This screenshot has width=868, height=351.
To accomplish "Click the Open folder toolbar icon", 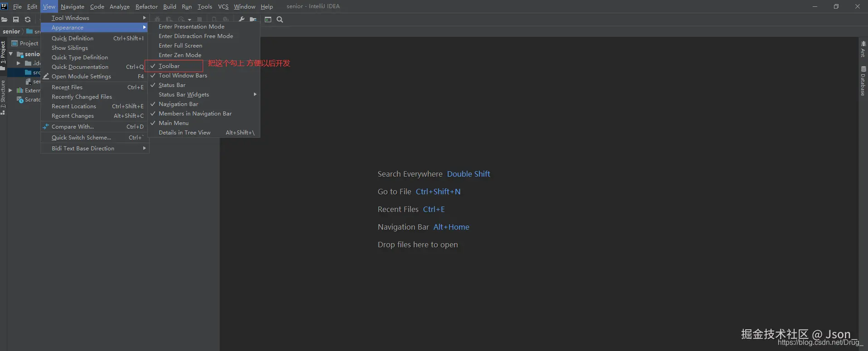I will [4, 19].
